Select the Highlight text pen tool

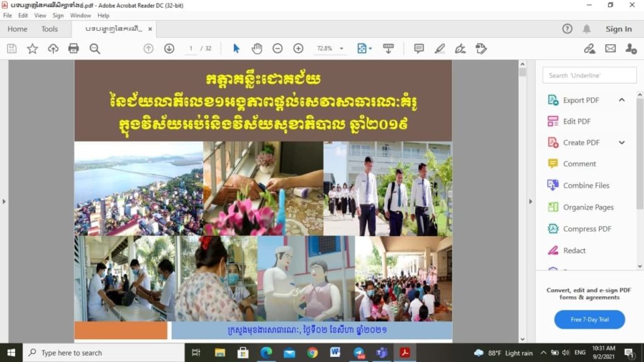coord(440,48)
